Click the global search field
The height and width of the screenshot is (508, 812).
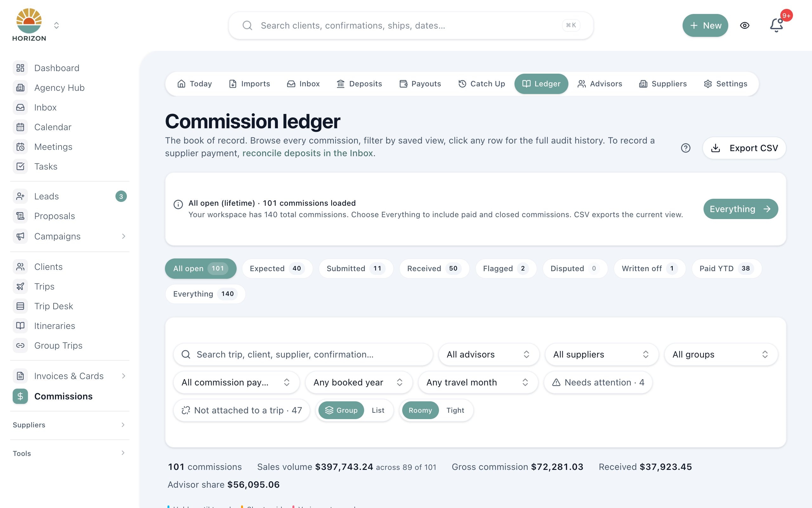tap(411, 25)
